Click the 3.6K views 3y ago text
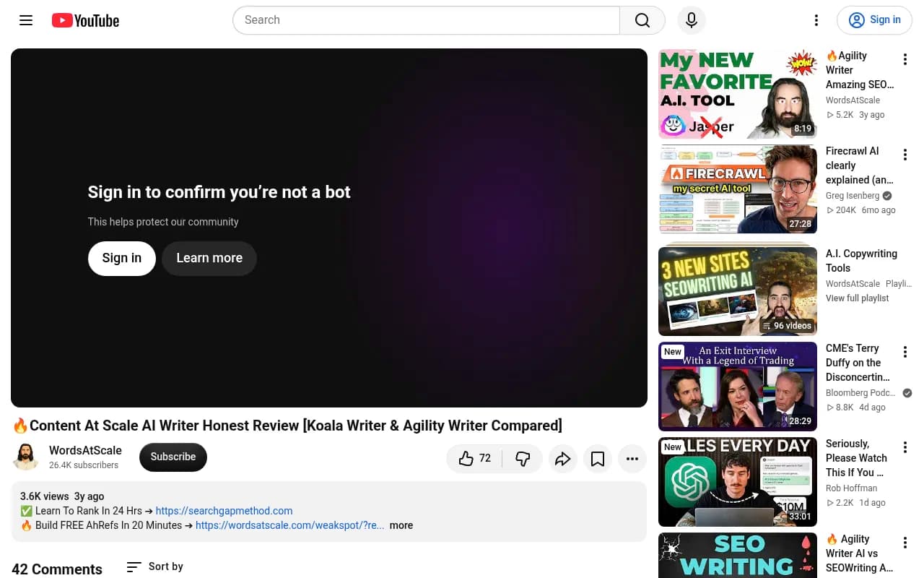This screenshot has height=578, width=924. tap(62, 496)
